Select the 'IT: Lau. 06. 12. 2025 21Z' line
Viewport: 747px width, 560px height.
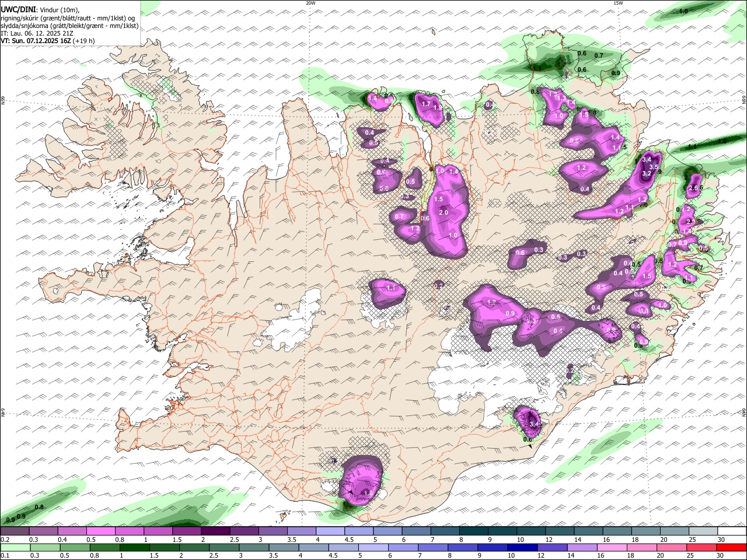pyautogui.click(x=37, y=33)
